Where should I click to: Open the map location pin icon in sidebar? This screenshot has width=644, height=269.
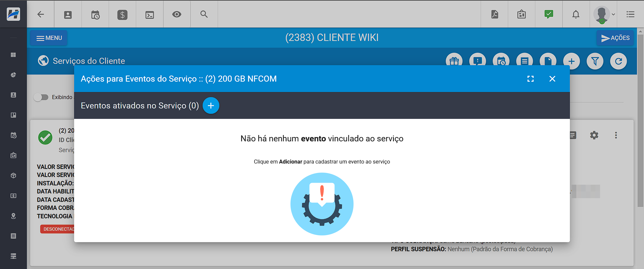(13, 216)
